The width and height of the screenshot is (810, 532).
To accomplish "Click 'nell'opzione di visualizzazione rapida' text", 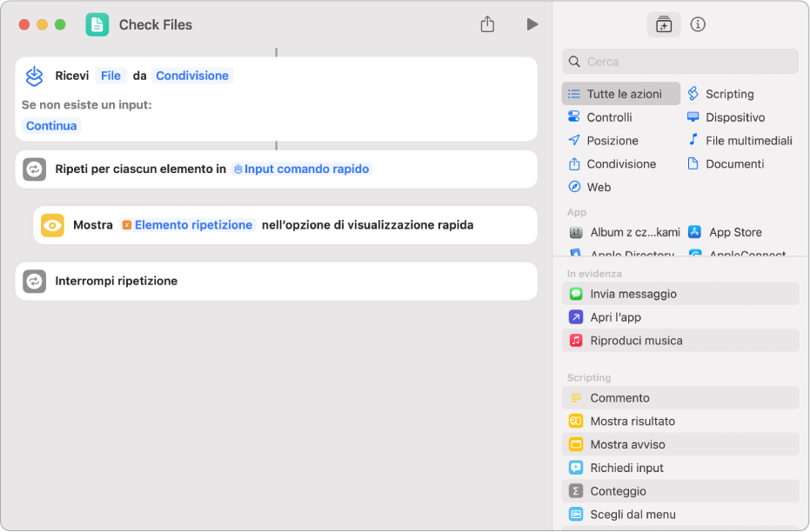I will tap(367, 225).
